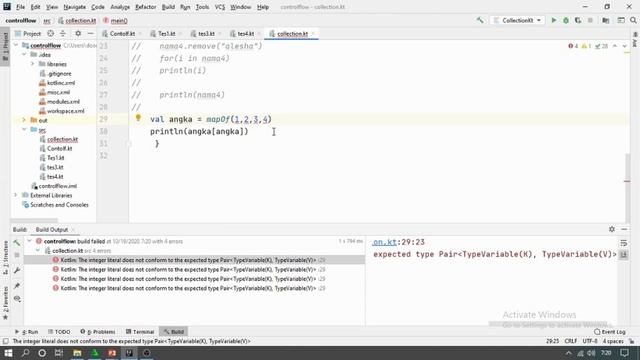The width and height of the screenshot is (640, 360).
Task: Click the Build Project hammer in top toolbar
Action: point(480,20)
